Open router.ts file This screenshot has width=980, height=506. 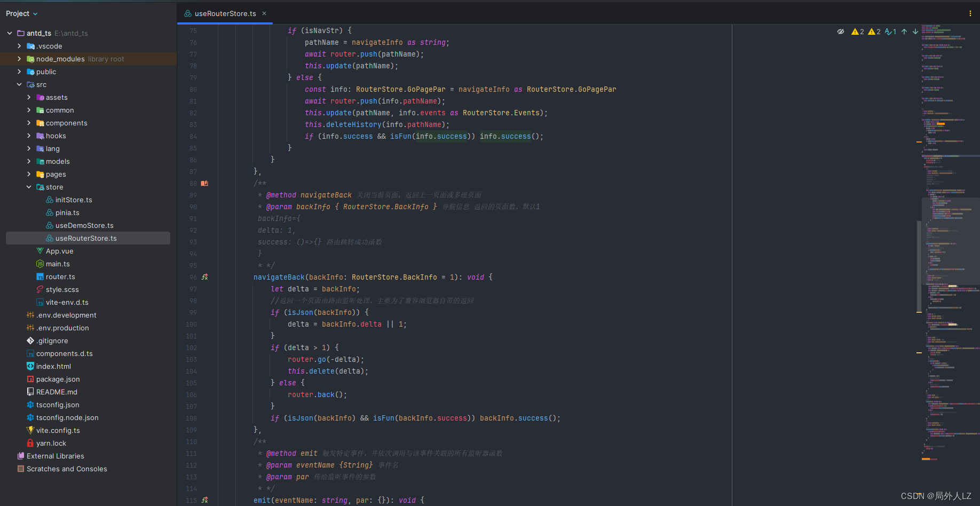[x=60, y=276]
